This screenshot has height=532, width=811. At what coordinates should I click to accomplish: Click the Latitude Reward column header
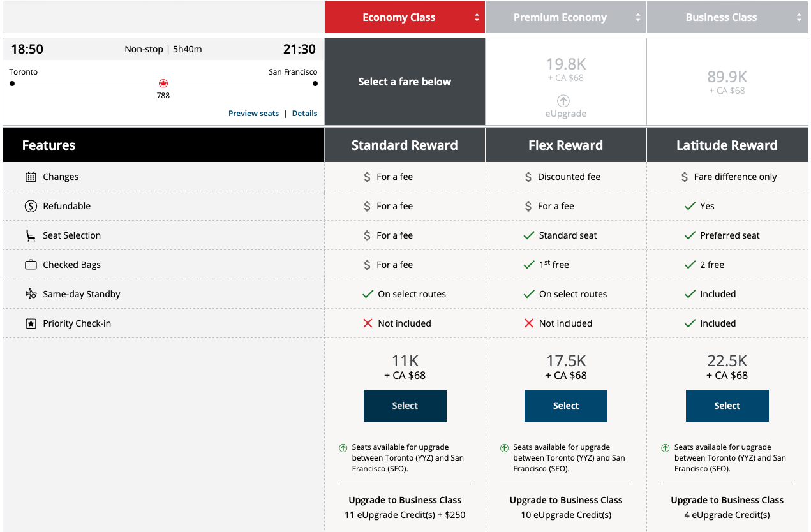[727, 145]
